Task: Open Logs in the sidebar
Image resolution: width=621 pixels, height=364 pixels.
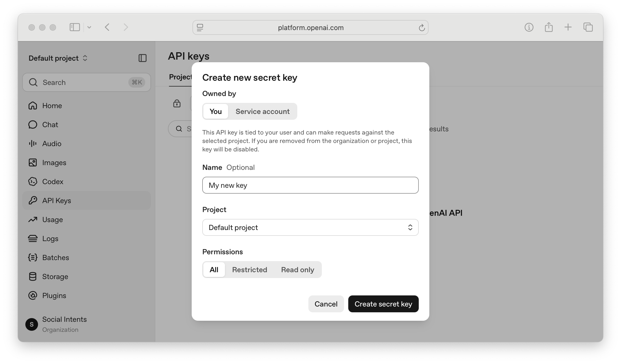Action: (x=87, y=238)
